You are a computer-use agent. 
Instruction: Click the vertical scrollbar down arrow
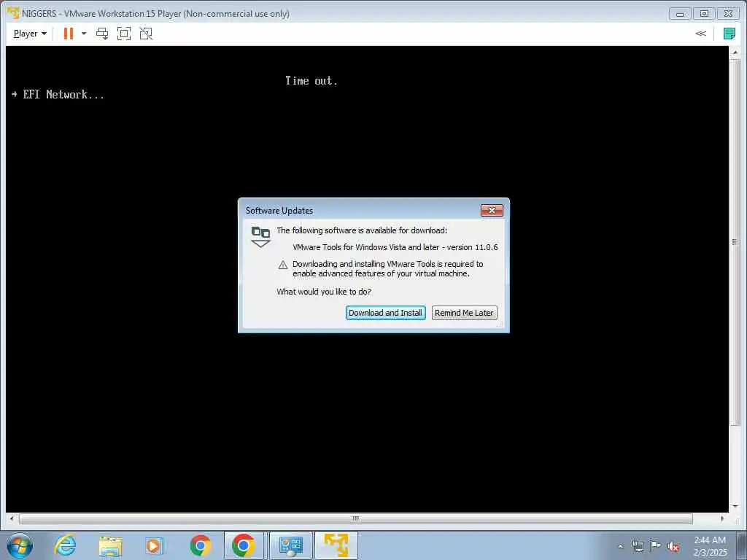click(735, 506)
